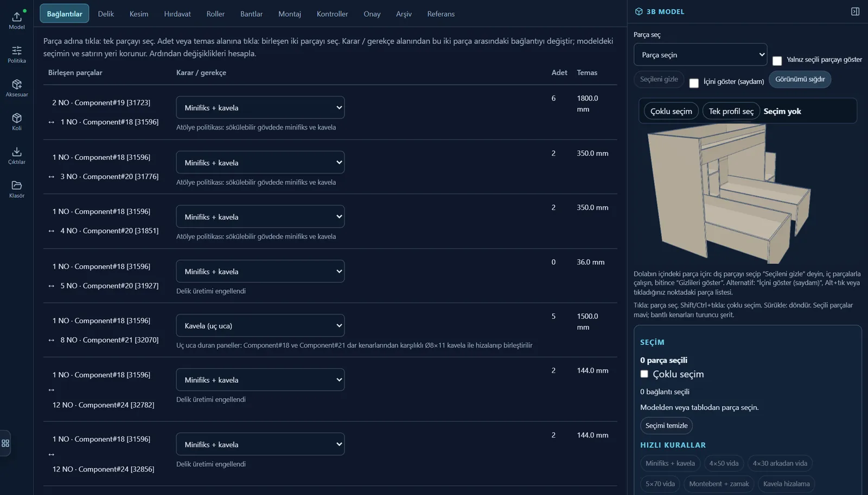The width and height of the screenshot is (868, 495).
Task: Click the 'Görünümü sığdır' button
Action: point(800,79)
